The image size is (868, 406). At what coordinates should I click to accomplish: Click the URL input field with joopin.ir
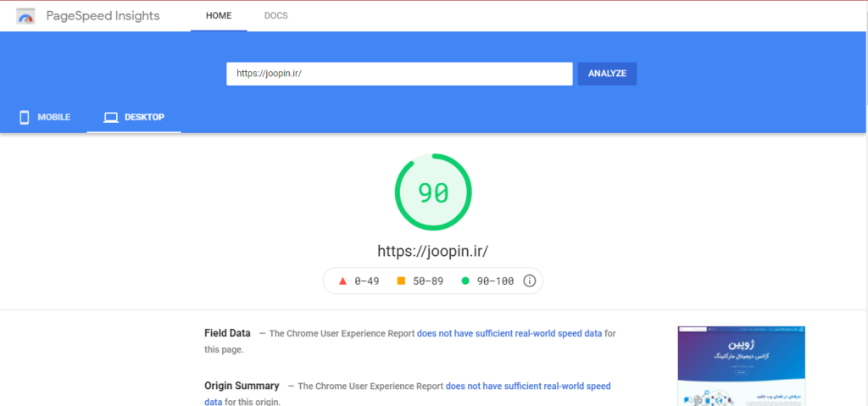(399, 74)
